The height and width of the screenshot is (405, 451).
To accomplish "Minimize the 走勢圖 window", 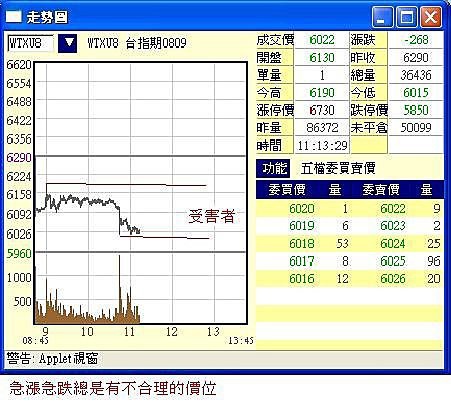I will [x=382, y=16].
